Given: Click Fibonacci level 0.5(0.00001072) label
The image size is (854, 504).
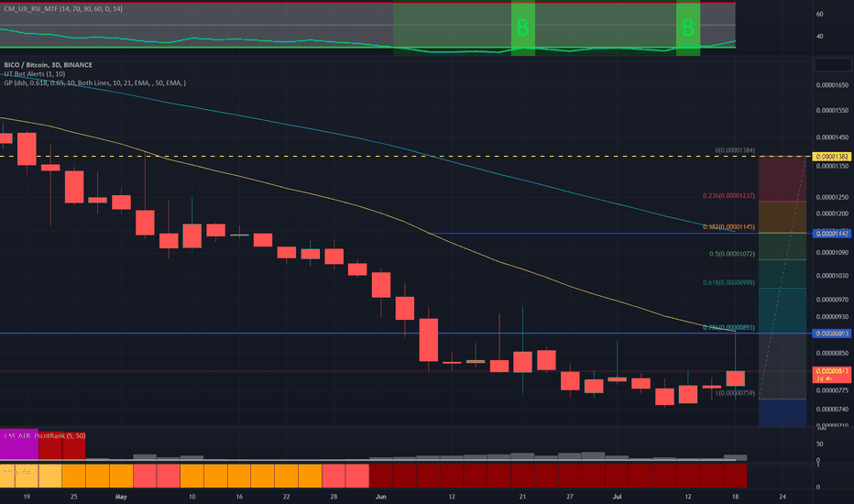Looking at the screenshot, I should (x=732, y=254).
